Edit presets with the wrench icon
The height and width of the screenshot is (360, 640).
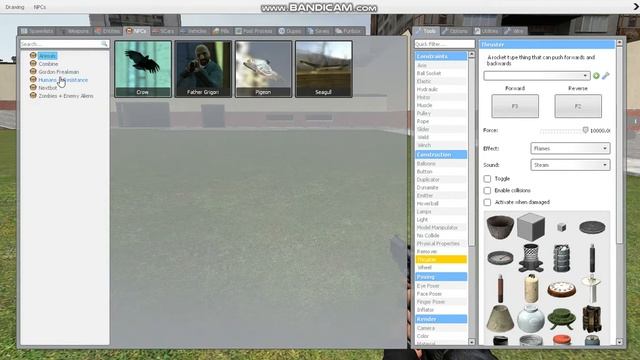(x=606, y=76)
